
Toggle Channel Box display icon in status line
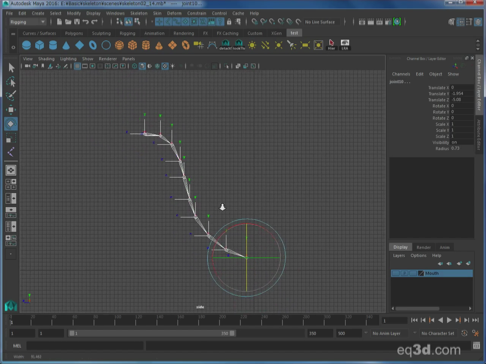click(x=478, y=22)
